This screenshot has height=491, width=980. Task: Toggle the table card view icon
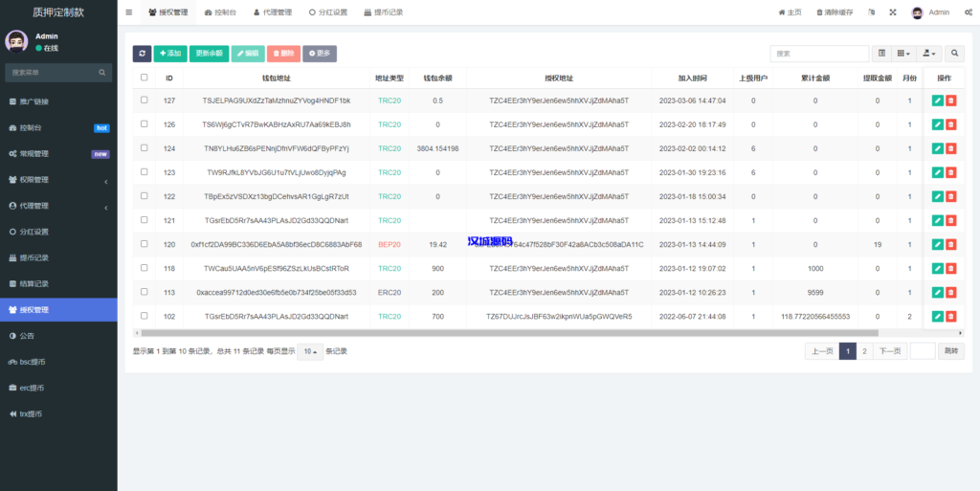click(x=882, y=54)
